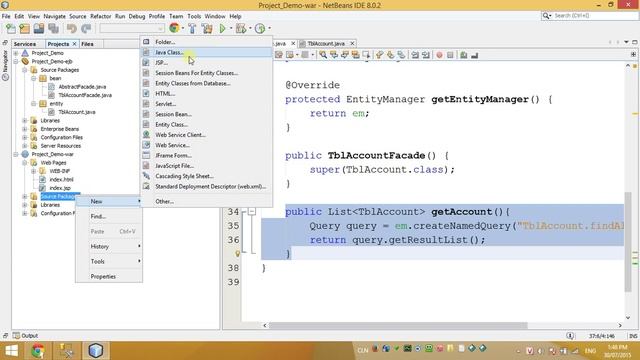
Task: Click the split editor icon at toolbar end
Action: (633, 54)
